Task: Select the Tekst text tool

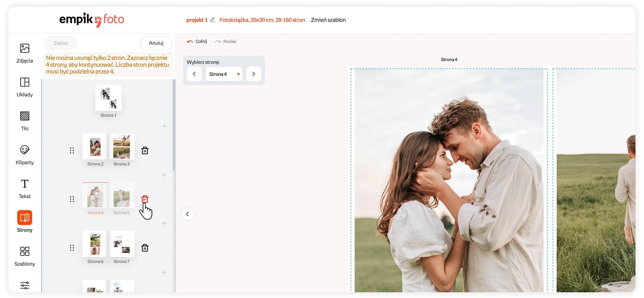Action: (x=25, y=188)
